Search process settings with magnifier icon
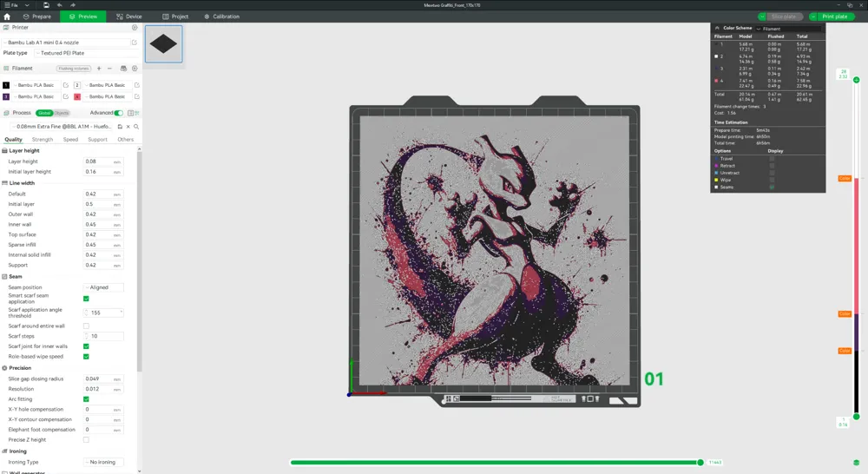 136,126
